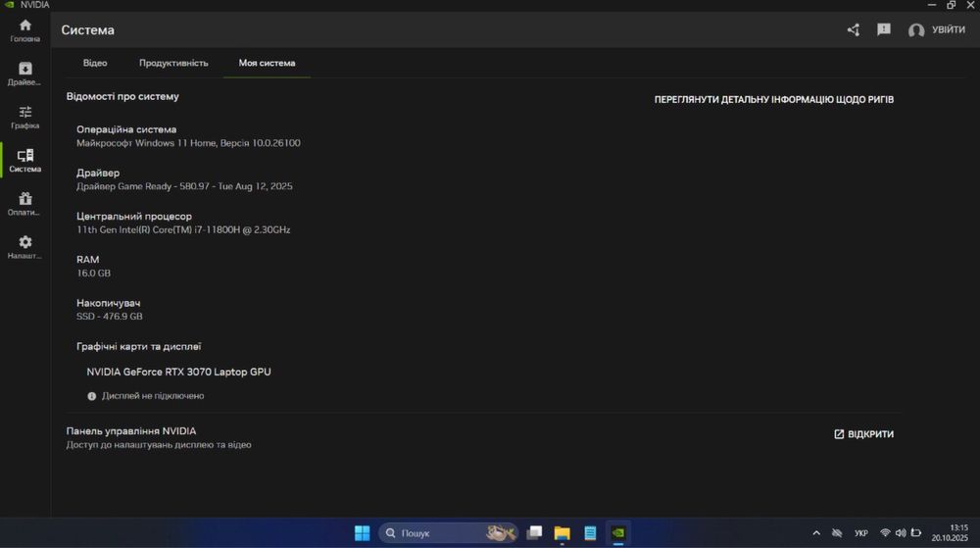The image size is (980, 548).
Task: Click the Драйвер Game Ready 580.97 text
Action: pos(184,186)
